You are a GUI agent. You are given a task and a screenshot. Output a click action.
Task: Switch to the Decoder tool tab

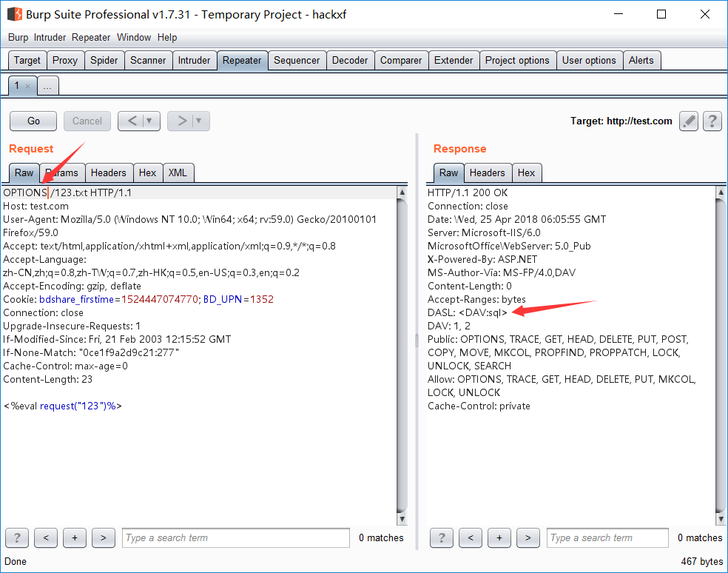point(350,61)
